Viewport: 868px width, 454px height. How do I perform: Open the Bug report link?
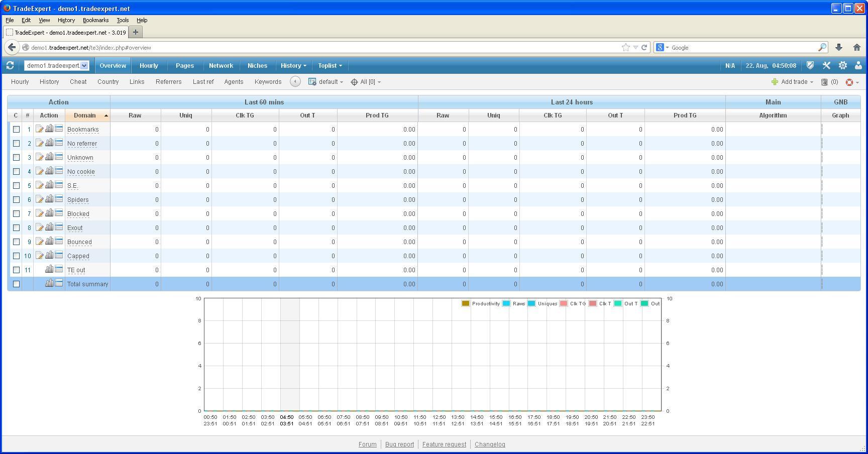click(399, 444)
